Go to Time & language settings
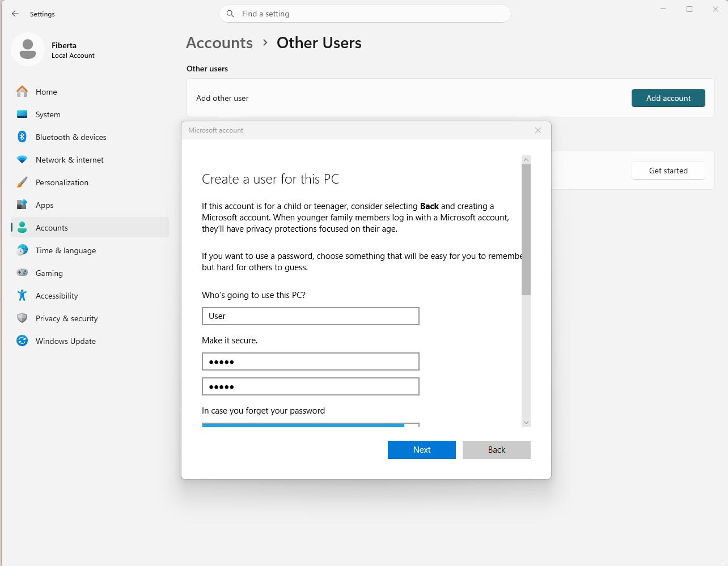The height and width of the screenshot is (566, 728). click(65, 250)
